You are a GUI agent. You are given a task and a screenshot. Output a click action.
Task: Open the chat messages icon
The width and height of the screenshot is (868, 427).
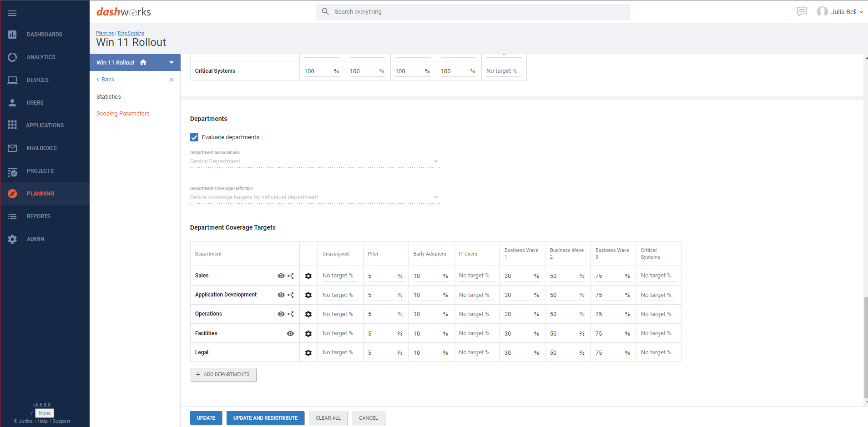(802, 11)
